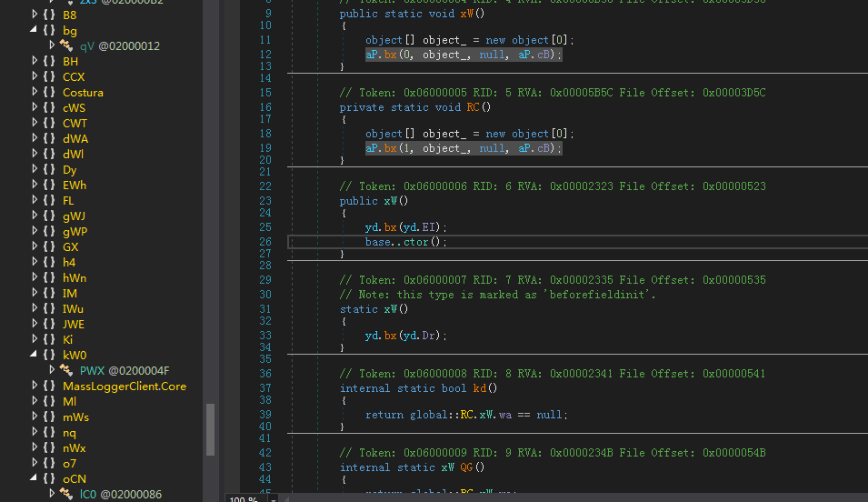Expand the qV class node
The width and height of the screenshot is (868, 502).
pyautogui.click(x=52, y=45)
